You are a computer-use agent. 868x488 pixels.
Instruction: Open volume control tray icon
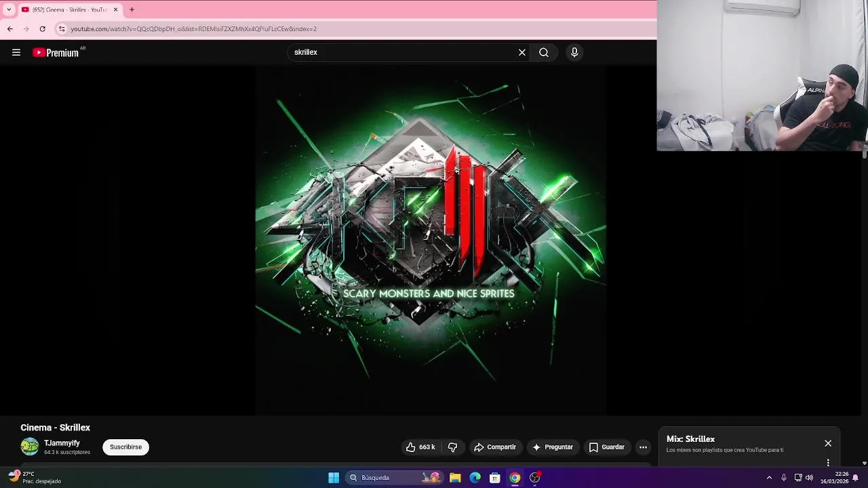(809, 478)
